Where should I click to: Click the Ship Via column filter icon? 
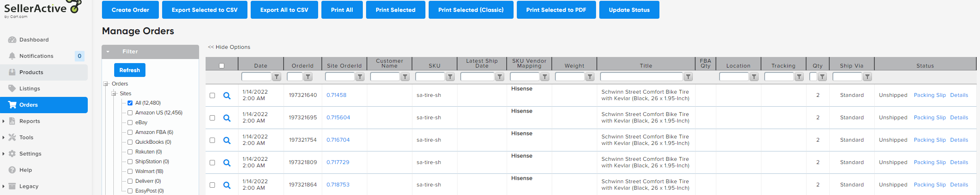pos(867,77)
